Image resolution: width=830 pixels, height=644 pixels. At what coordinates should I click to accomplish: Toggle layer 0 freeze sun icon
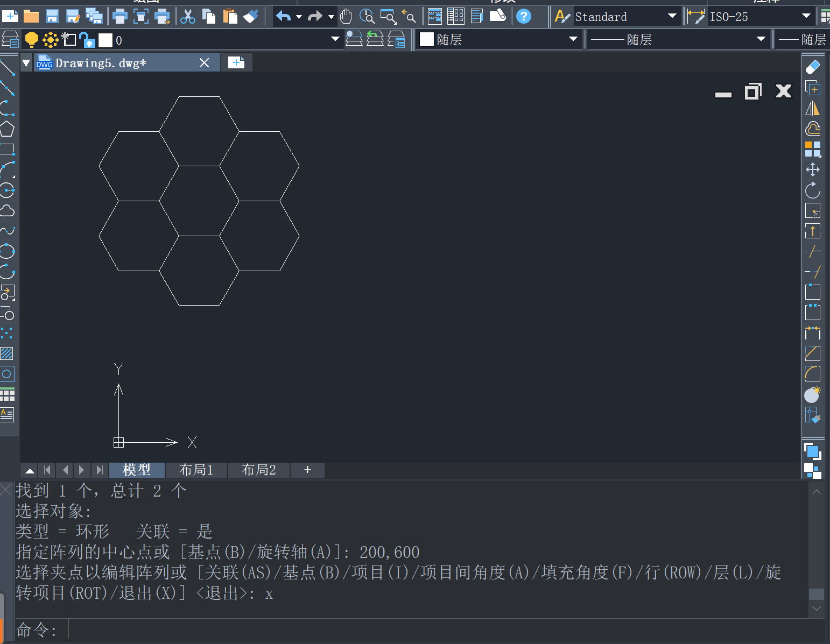tap(51, 40)
